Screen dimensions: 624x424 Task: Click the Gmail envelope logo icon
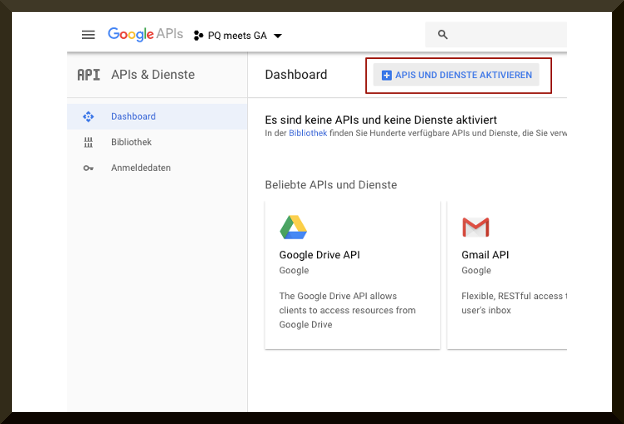tap(476, 227)
